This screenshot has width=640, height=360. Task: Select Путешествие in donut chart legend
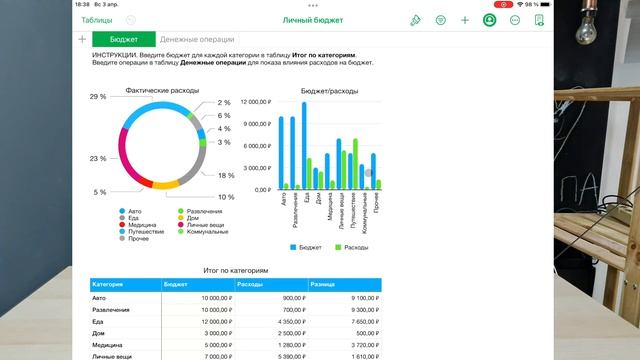point(146,231)
